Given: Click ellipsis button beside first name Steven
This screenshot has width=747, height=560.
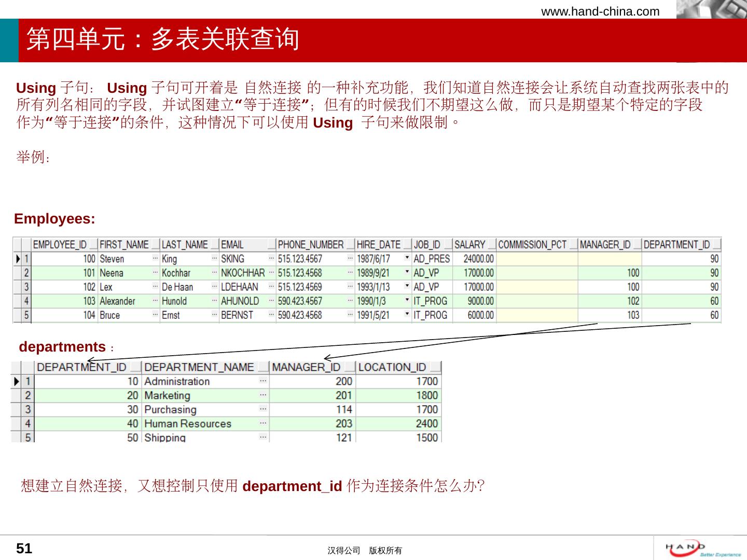Looking at the screenshot, I should click(x=155, y=258).
